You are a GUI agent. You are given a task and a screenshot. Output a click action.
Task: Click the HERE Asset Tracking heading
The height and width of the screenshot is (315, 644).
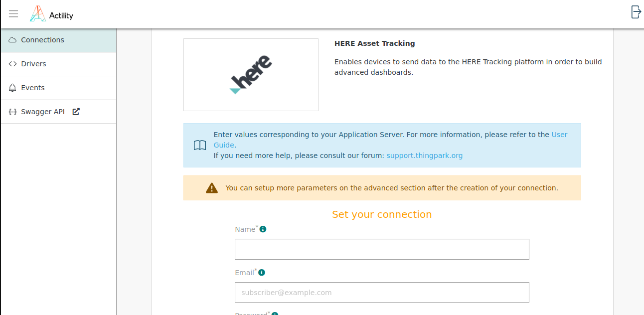[x=375, y=43]
